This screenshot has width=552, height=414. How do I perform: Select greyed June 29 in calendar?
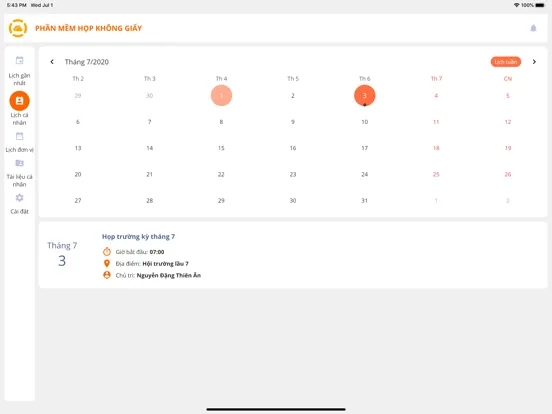[78, 95]
